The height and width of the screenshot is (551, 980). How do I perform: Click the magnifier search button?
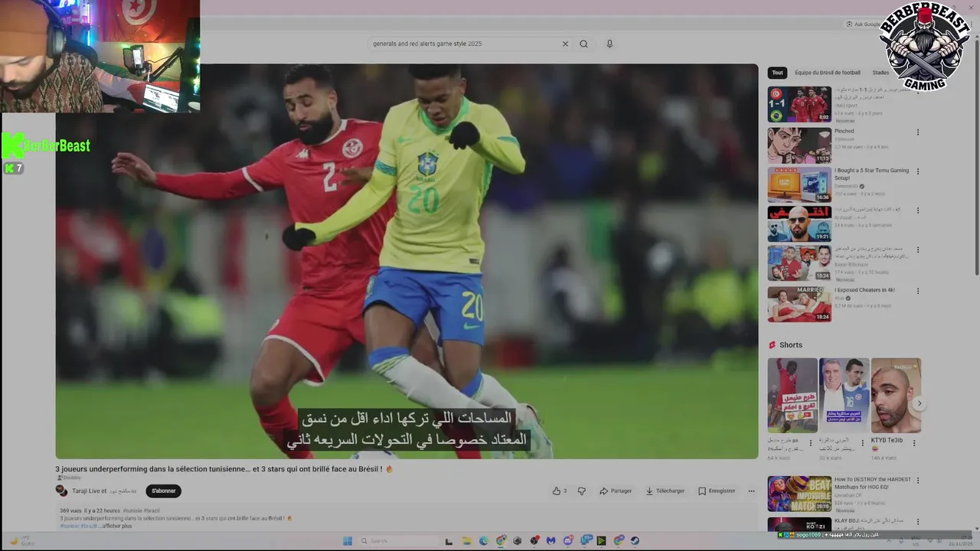click(583, 44)
